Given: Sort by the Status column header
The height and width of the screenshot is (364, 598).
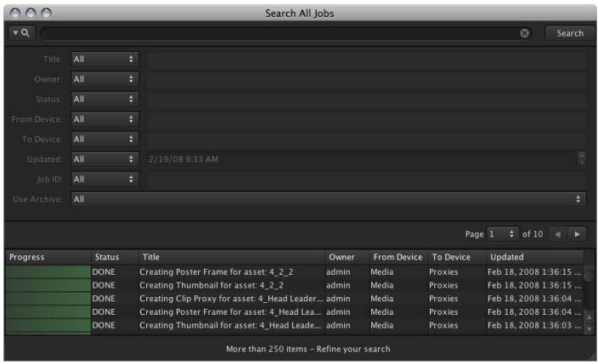Looking at the screenshot, I should (115, 257).
